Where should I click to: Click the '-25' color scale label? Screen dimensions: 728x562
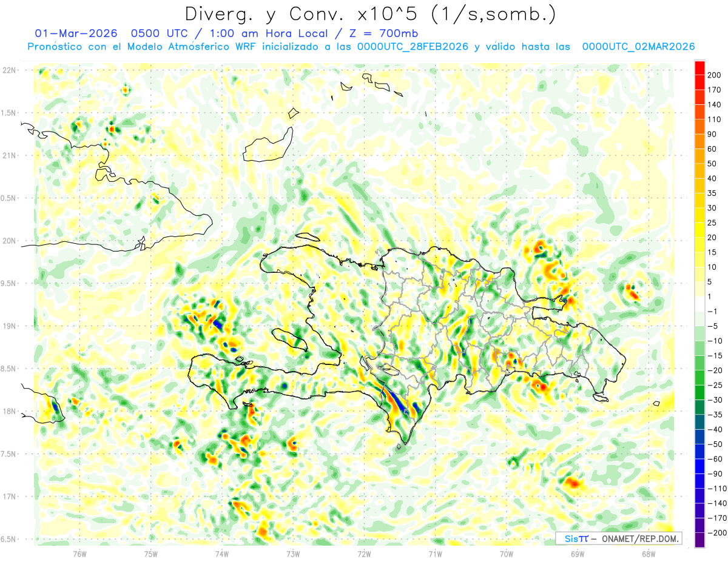coord(715,385)
